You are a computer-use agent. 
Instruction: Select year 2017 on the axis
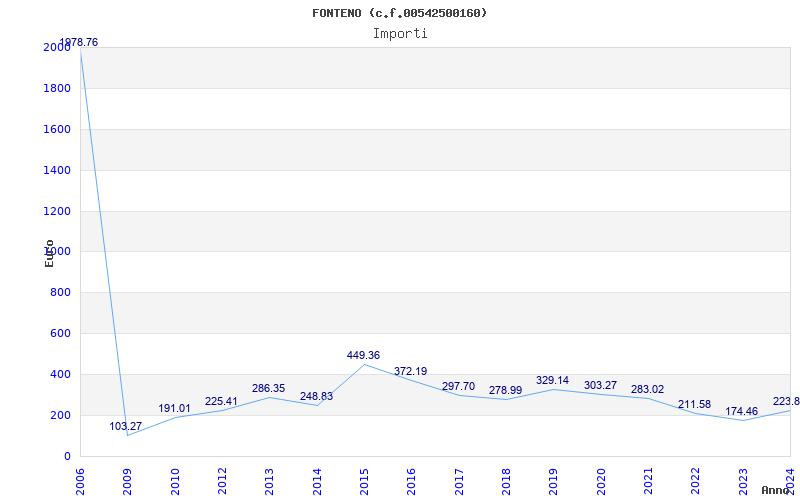pyautogui.click(x=459, y=481)
